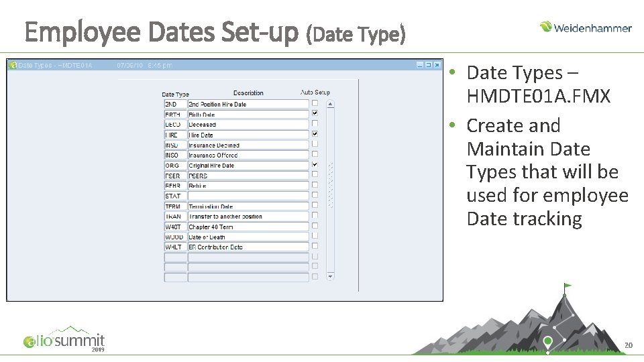Click the 'Date Type' column header
This screenshot has width=644, height=362.
pos(175,94)
